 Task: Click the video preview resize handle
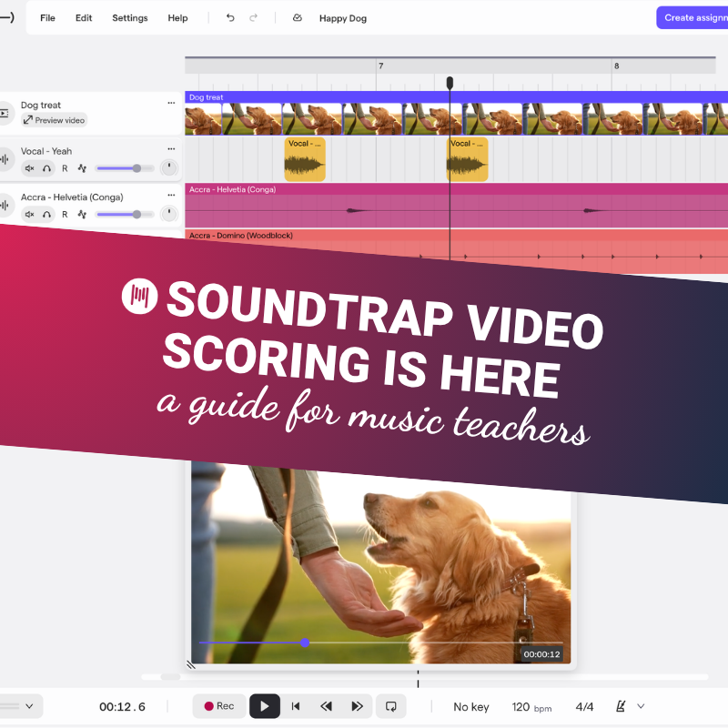[191, 665]
